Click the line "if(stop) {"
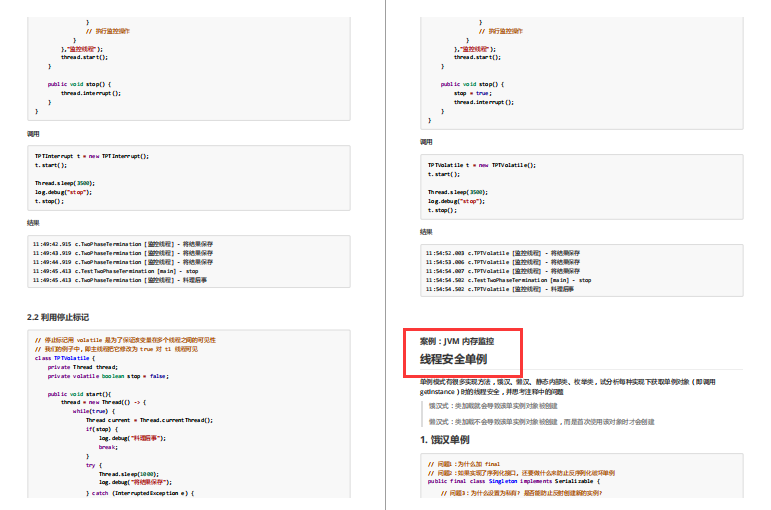The image size is (771, 510). [102, 429]
